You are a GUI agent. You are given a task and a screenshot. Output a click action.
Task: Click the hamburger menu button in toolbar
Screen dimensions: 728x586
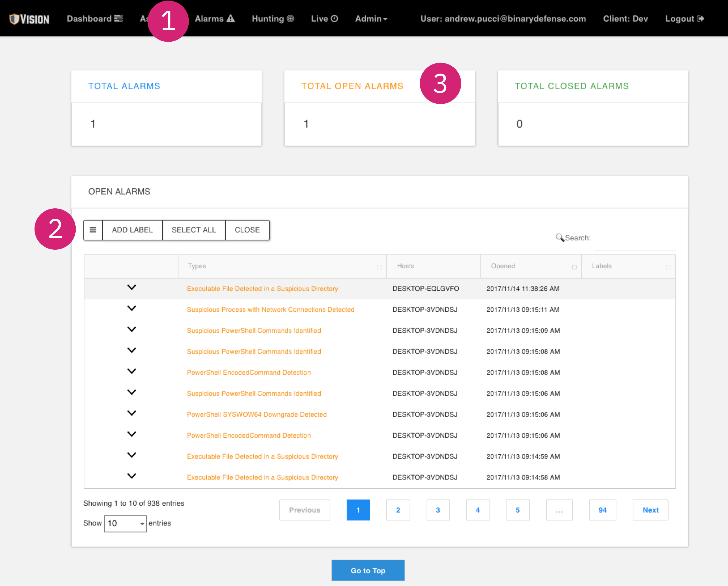93,230
